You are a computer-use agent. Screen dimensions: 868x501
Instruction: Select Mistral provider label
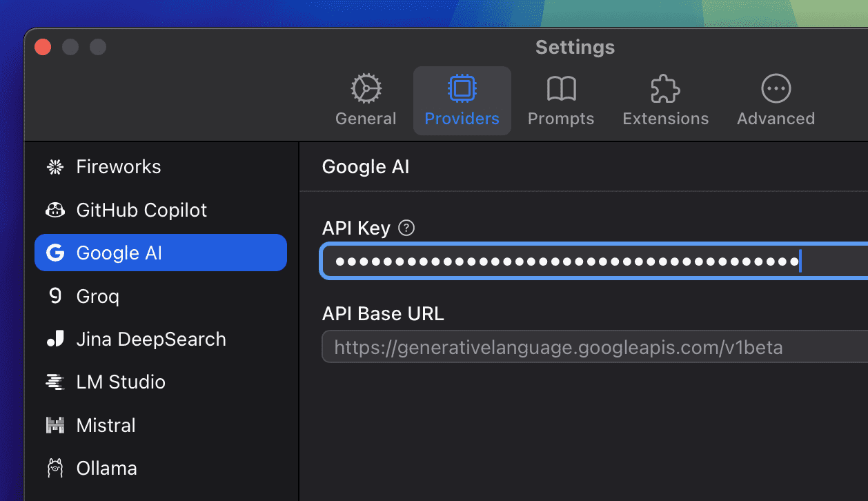106,425
